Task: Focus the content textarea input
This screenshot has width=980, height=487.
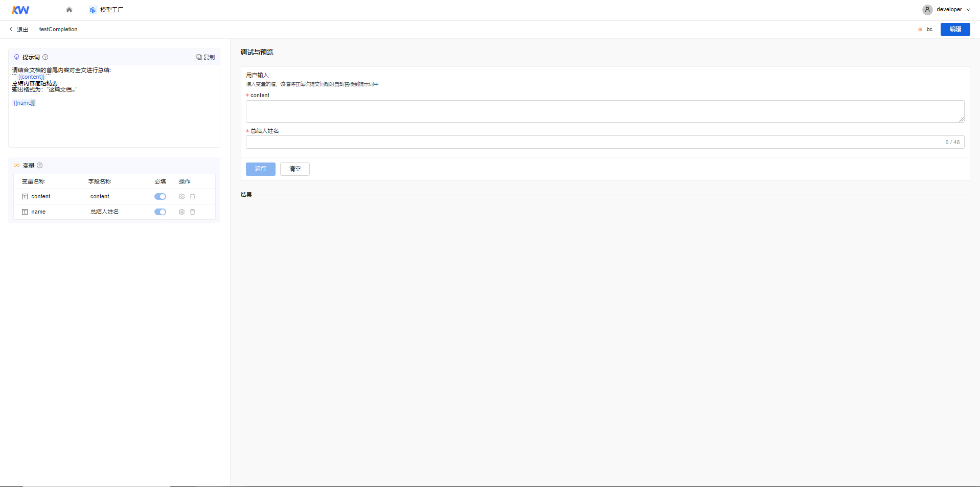Action: (x=605, y=111)
